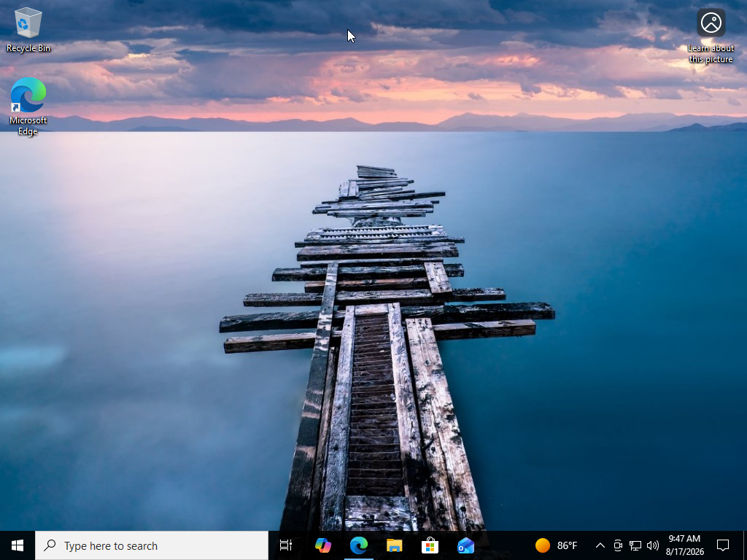Open network settings from the tray icon
The height and width of the screenshot is (560, 747).
coord(635,545)
